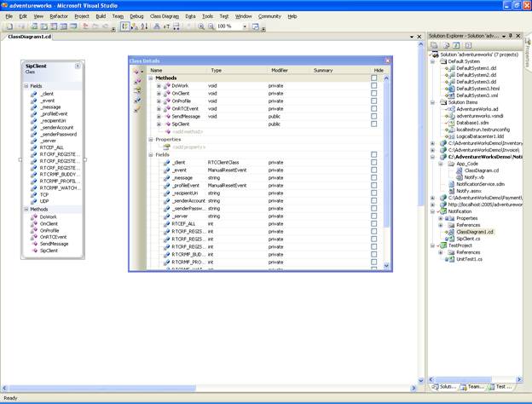Viewport: 532px width, 404px height.
Task: Click the new property icon in Class Details sidebar
Action: coord(137,90)
